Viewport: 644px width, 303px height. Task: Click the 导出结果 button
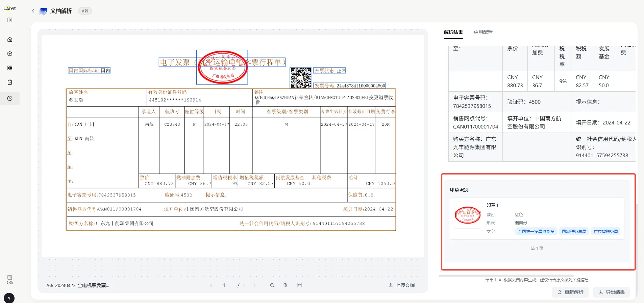(612, 292)
